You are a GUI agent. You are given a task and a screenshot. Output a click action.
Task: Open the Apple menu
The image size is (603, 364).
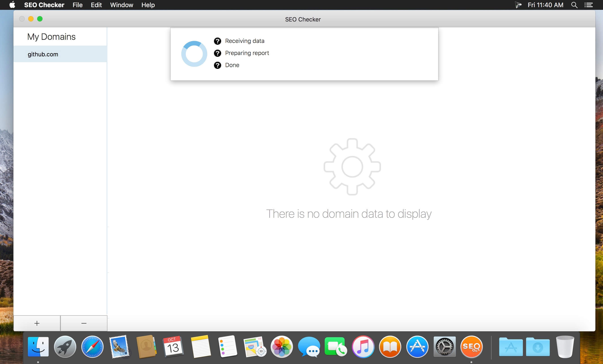click(12, 5)
